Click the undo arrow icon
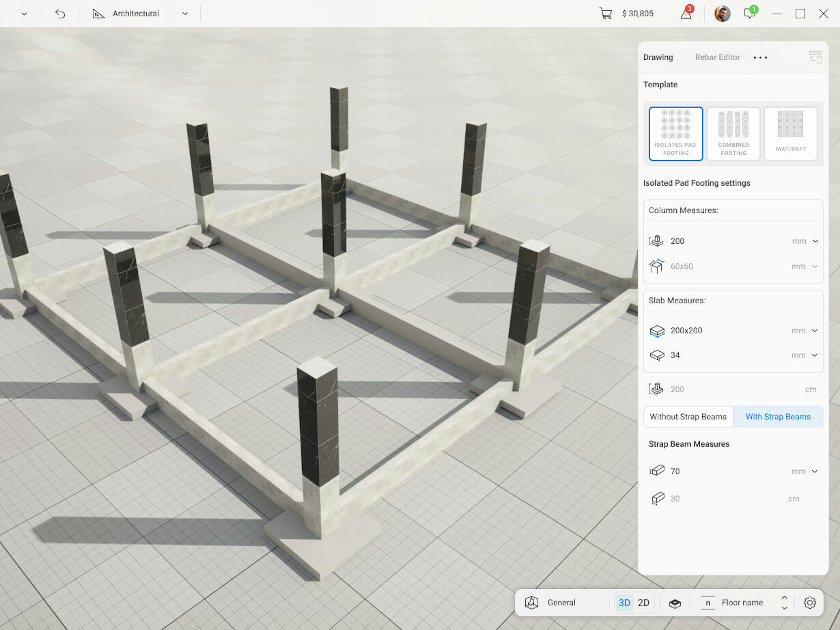 [x=60, y=14]
